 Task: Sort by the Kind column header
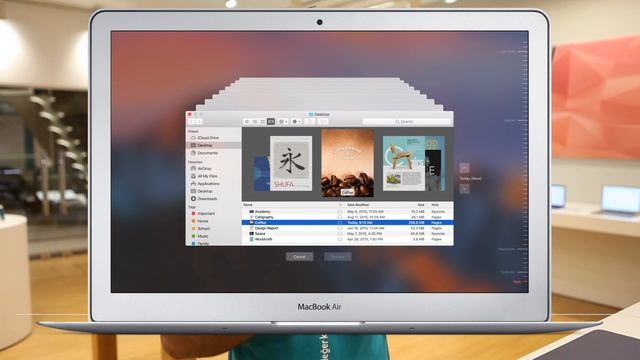tap(435, 205)
